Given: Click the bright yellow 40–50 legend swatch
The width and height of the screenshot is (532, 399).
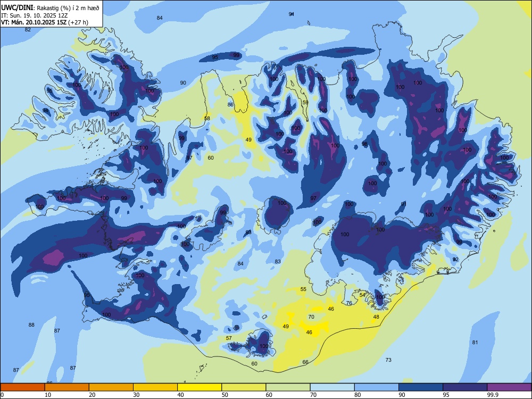Looking at the screenshot, I should (199, 387).
